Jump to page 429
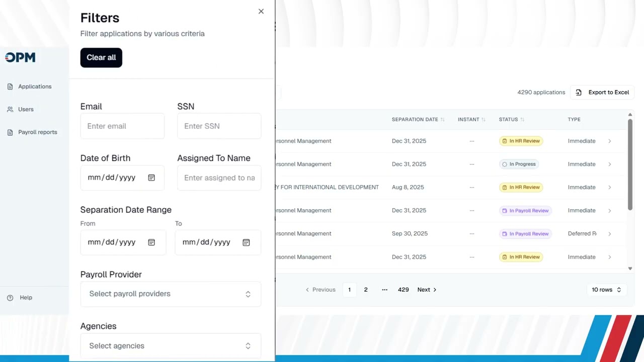Viewport: 644px width, 362px height. tap(403, 290)
